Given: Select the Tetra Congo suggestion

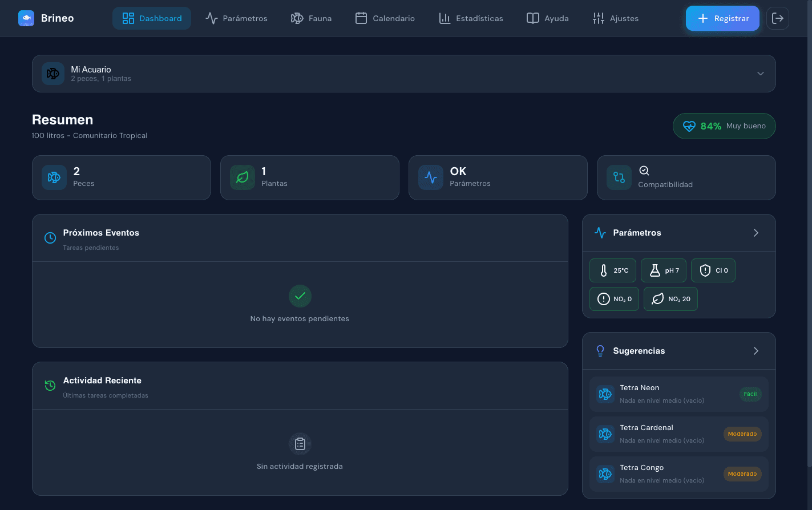Looking at the screenshot, I should tap(679, 474).
